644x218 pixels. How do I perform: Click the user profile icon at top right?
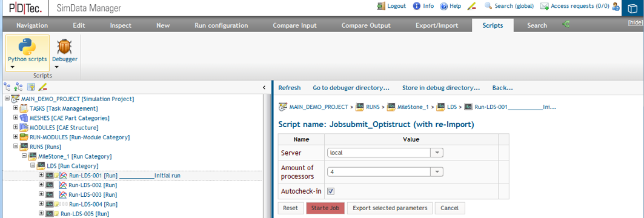click(x=616, y=6)
